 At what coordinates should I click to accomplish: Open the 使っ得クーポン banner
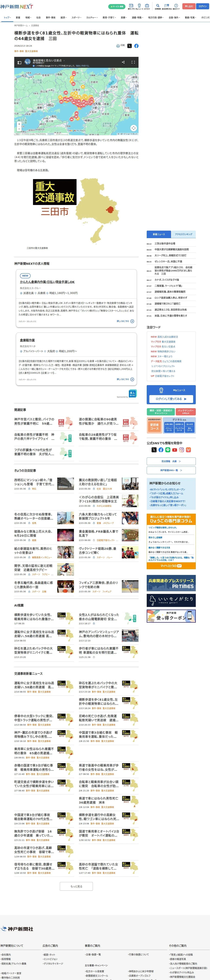point(171,616)
